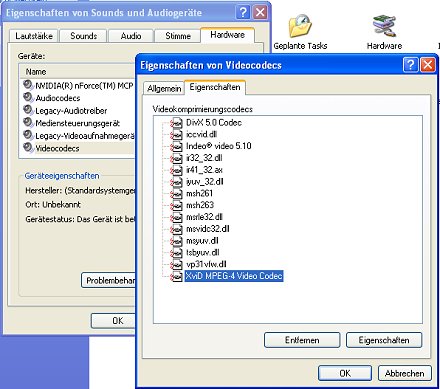
Task: Click the iccvid.dll codec icon
Action: point(176,135)
